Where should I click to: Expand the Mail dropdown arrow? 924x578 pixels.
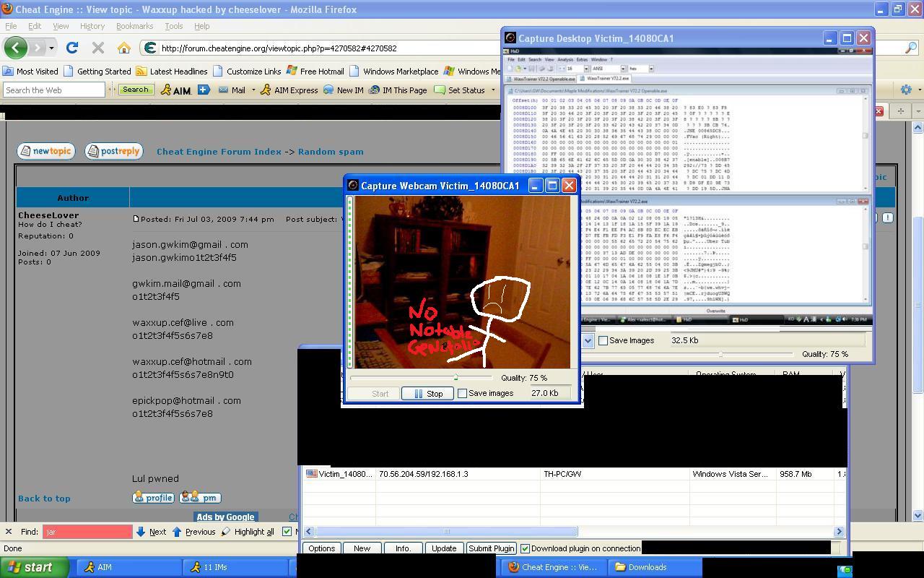(x=253, y=90)
